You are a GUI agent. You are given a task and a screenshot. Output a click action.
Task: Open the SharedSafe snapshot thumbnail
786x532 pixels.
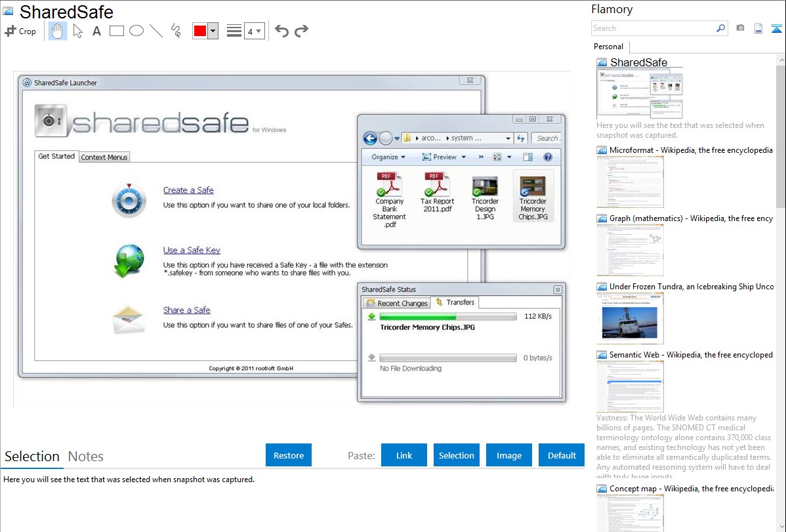(x=640, y=93)
